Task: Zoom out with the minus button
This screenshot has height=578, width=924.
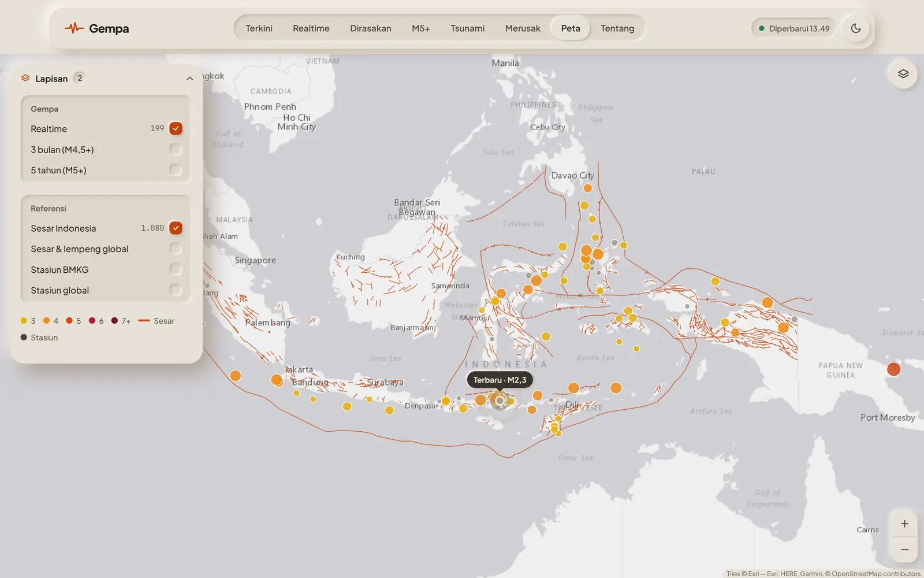Action: 904,550
